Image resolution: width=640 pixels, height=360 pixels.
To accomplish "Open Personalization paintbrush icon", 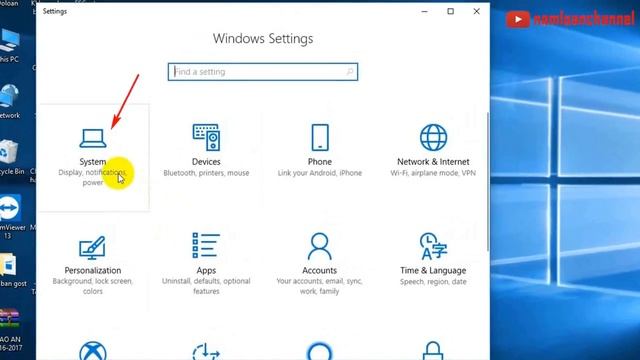I will click(x=92, y=247).
